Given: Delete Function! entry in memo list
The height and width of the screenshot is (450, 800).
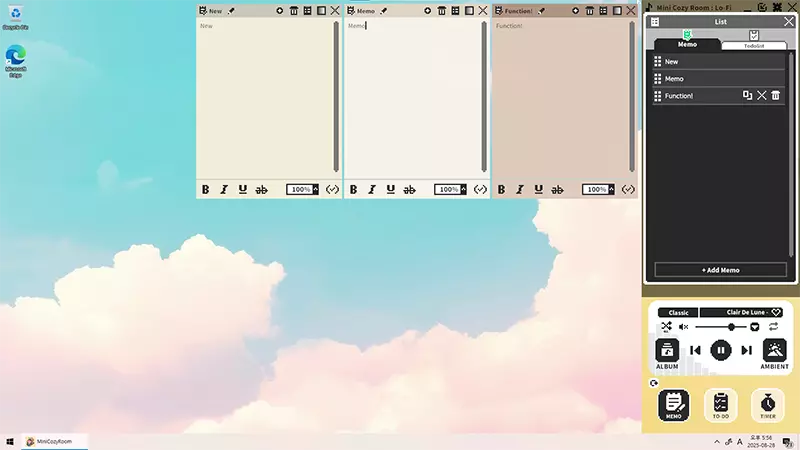Looking at the screenshot, I should [776, 95].
